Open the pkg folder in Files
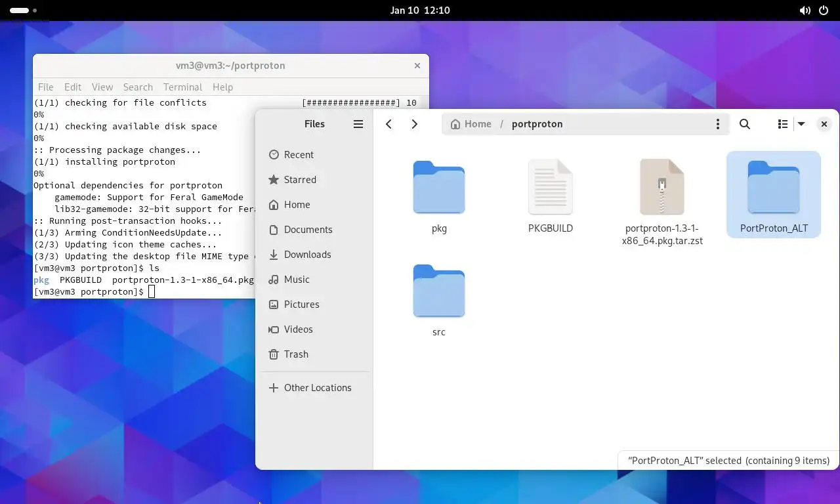The image size is (840, 504). pos(439,187)
